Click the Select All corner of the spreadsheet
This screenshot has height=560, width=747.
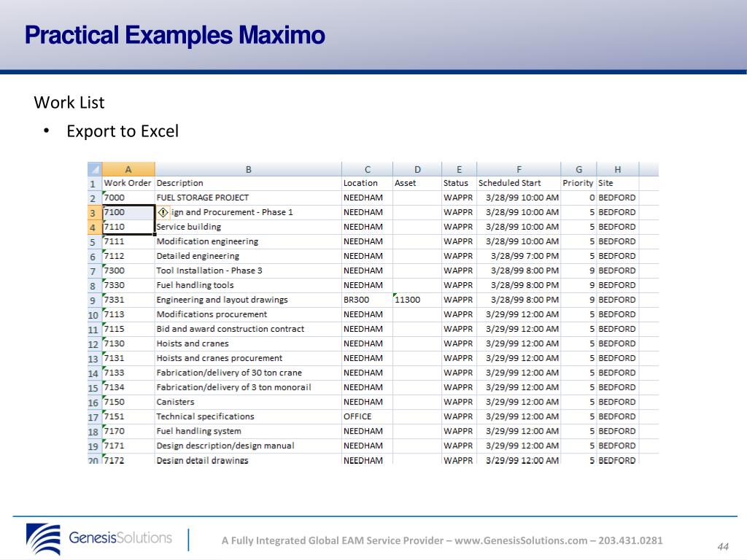click(95, 169)
